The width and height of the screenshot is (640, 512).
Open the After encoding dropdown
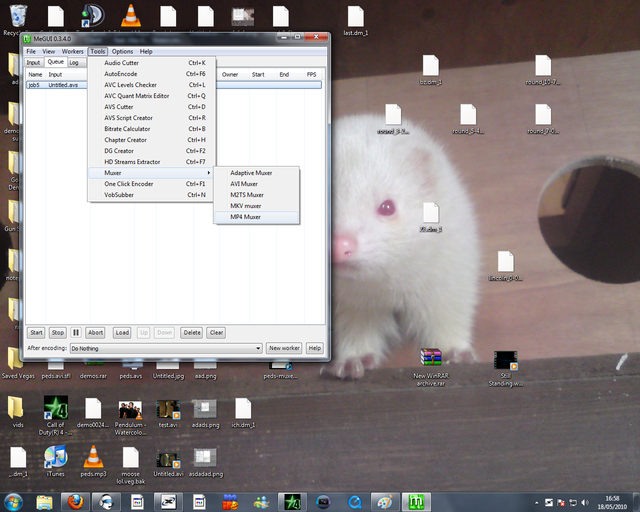(166, 348)
